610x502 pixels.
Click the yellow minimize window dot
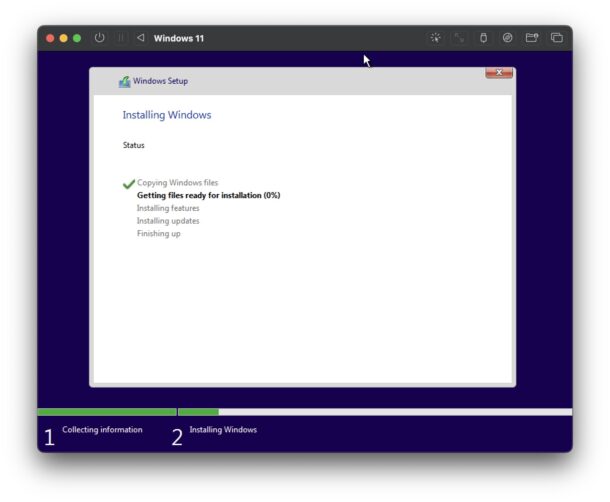pos(63,38)
